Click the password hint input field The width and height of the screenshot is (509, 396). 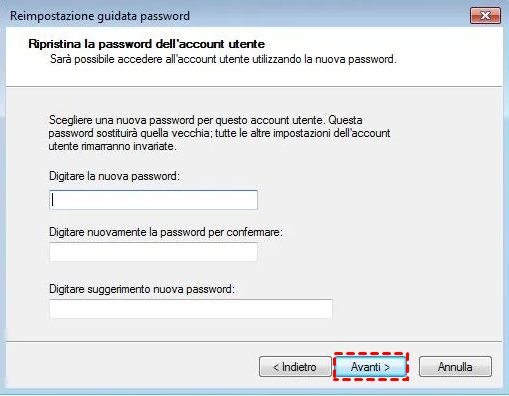[x=191, y=309]
